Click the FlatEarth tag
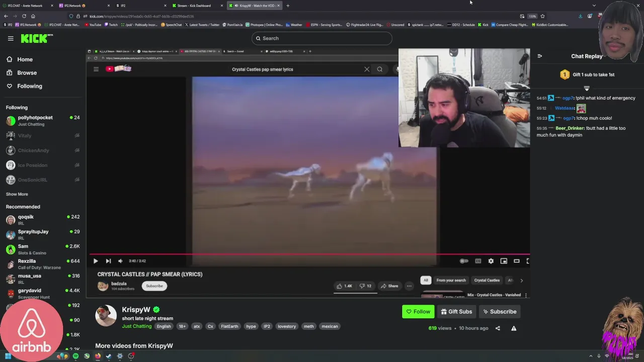This screenshot has width=644, height=362. click(x=229, y=326)
